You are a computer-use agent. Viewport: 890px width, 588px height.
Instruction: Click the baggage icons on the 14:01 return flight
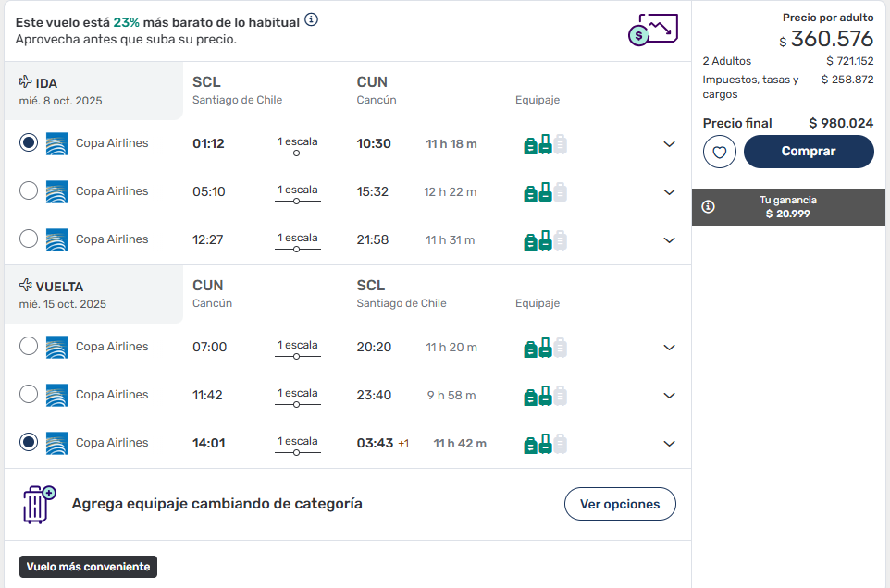click(x=545, y=444)
